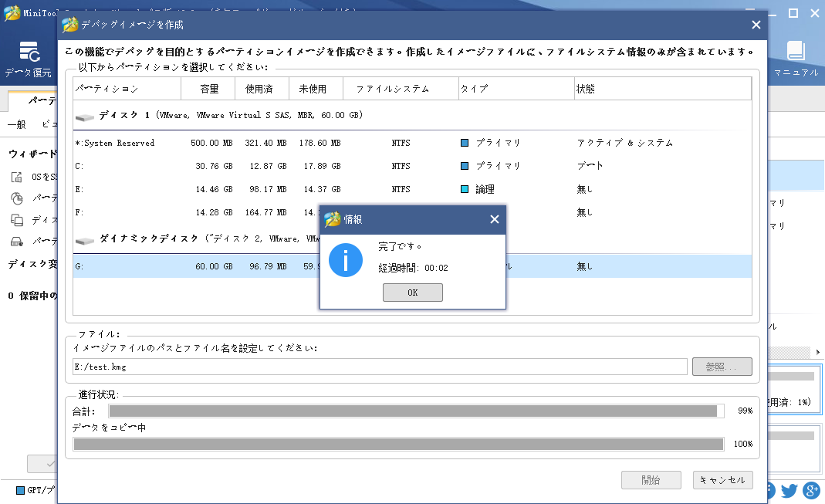Sort by 容量 column header
Screen dimensions: 825x504
click(x=208, y=89)
